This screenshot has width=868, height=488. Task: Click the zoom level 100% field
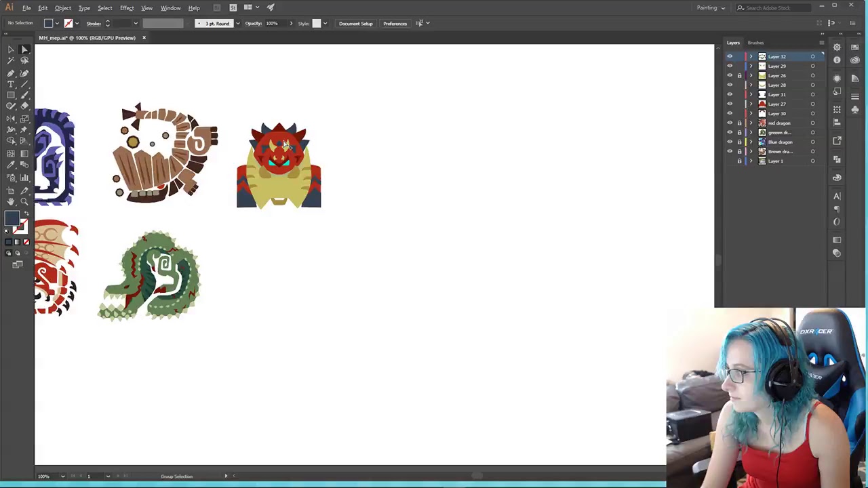coord(47,476)
